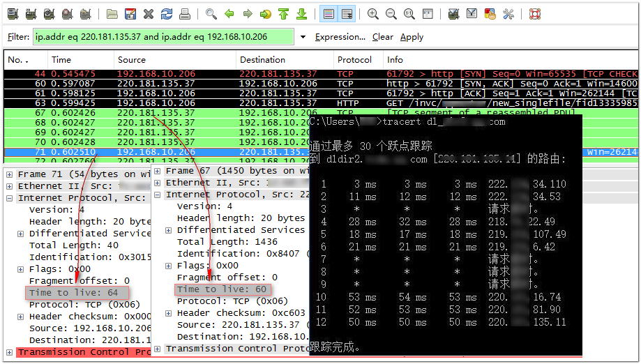Screen dimensions: 641x364
Task: Click the display filter input field
Action: pyautogui.click(x=163, y=37)
